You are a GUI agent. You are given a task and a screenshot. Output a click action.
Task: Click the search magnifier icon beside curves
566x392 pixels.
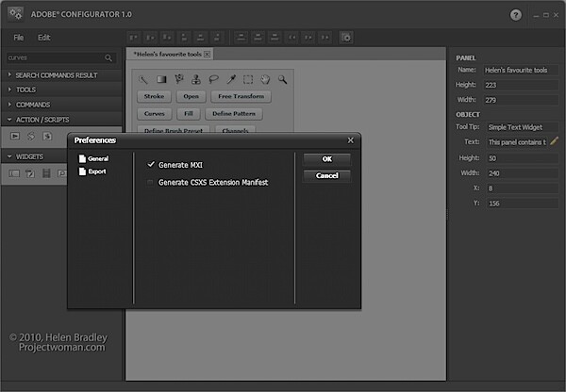point(108,57)
